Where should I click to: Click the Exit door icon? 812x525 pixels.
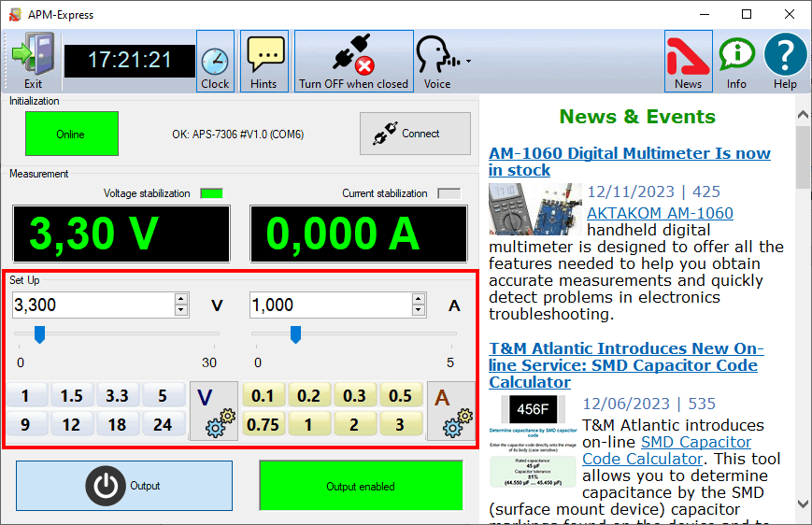(x=33, y=54)
